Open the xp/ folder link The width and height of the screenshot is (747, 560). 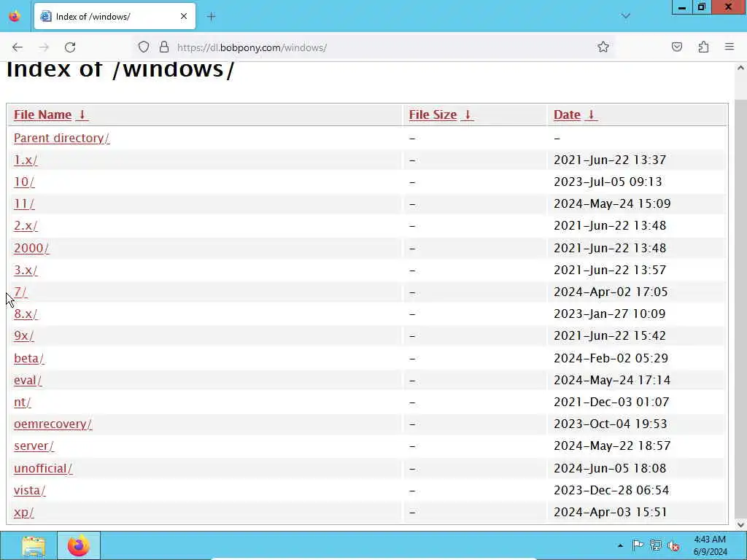click(24, 512)
